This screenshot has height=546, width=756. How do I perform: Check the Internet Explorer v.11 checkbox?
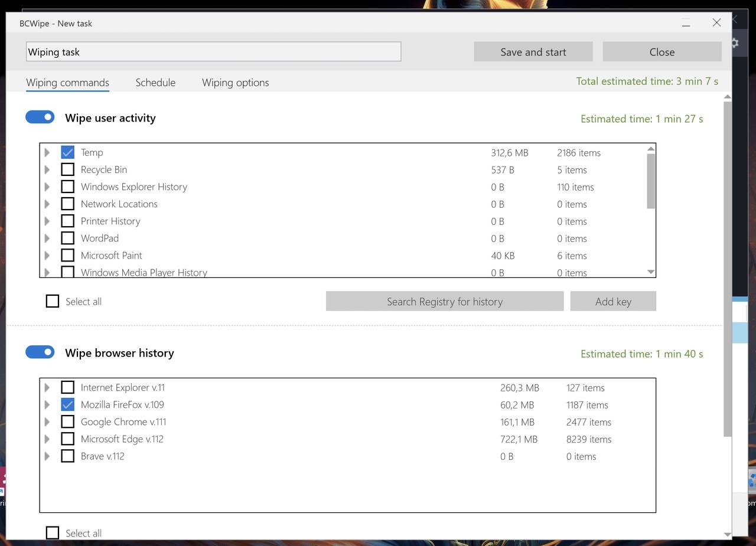68,387
